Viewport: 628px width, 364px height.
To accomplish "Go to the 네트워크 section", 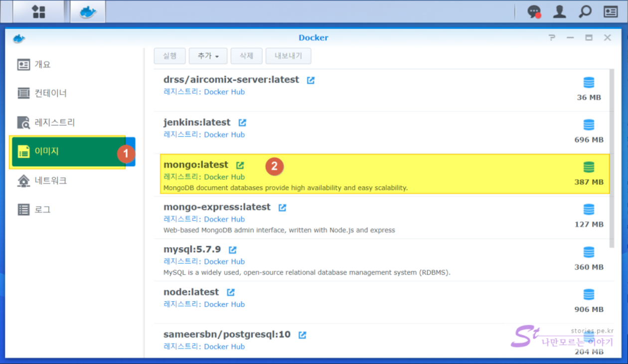I will tap(50, 181).
